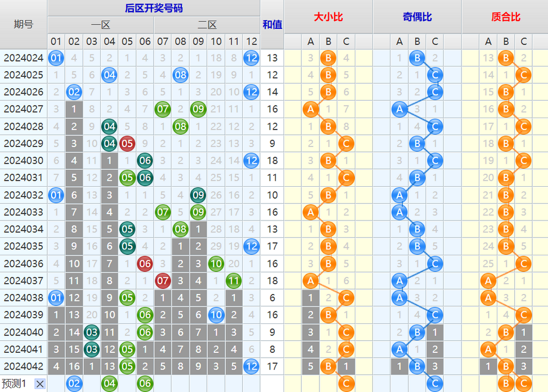Click the B sub-header under 奇偶比
Viewport: 548px width, 392px height.
[x=417, y=41]
